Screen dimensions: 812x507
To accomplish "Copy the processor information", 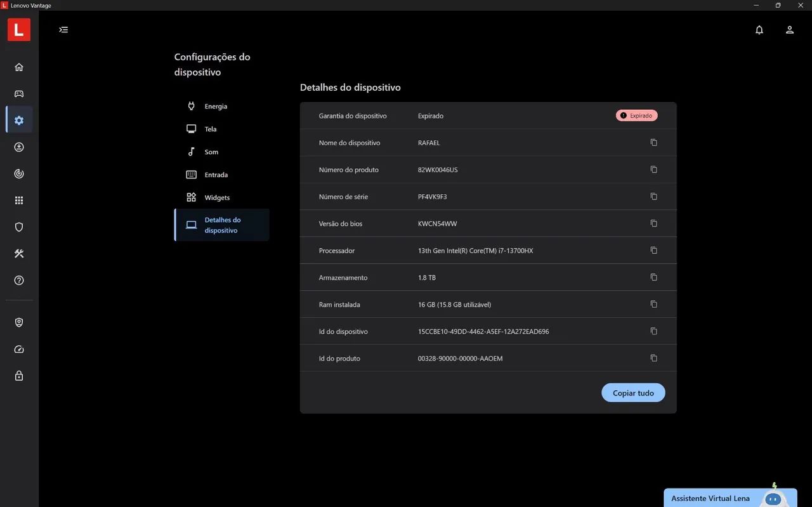I will (x=654, y=251).
